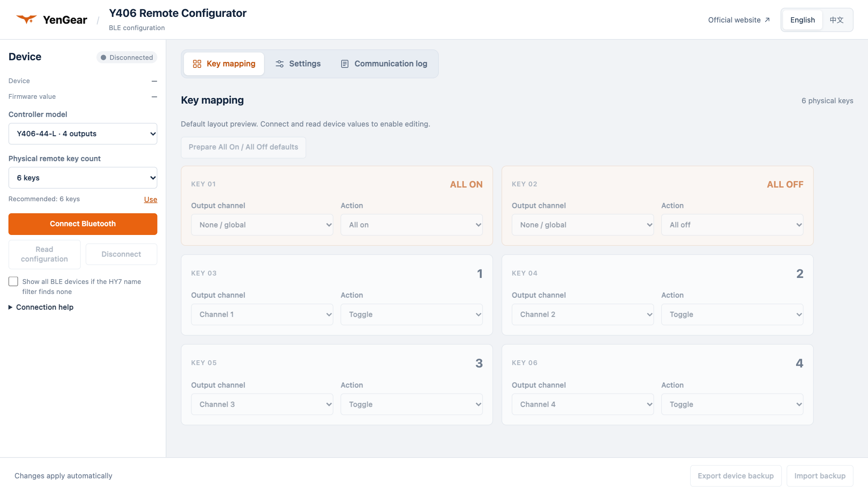Open KEY 05 Output channel dropdown

[262, 404]
